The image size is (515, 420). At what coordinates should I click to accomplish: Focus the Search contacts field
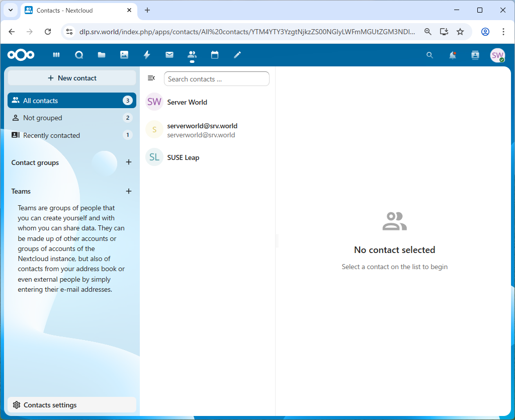point(217,79)
